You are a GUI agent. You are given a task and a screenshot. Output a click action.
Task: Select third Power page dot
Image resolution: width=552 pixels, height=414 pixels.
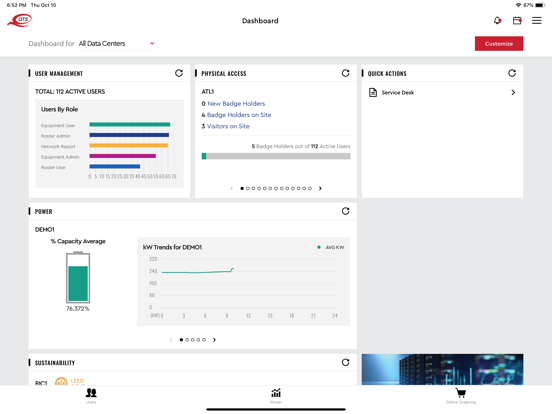tap(193, 340)
